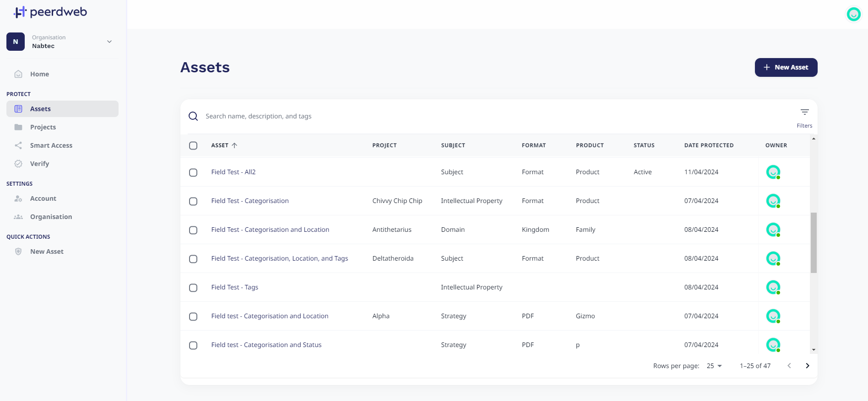
Task: Open asset Field test - Categorisation and Status
Action: pyautogui.click(x=266, y=345)
